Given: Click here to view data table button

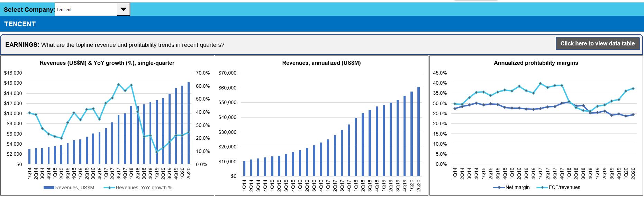Looking at the screenshot, I should click(x=597, y=43).
